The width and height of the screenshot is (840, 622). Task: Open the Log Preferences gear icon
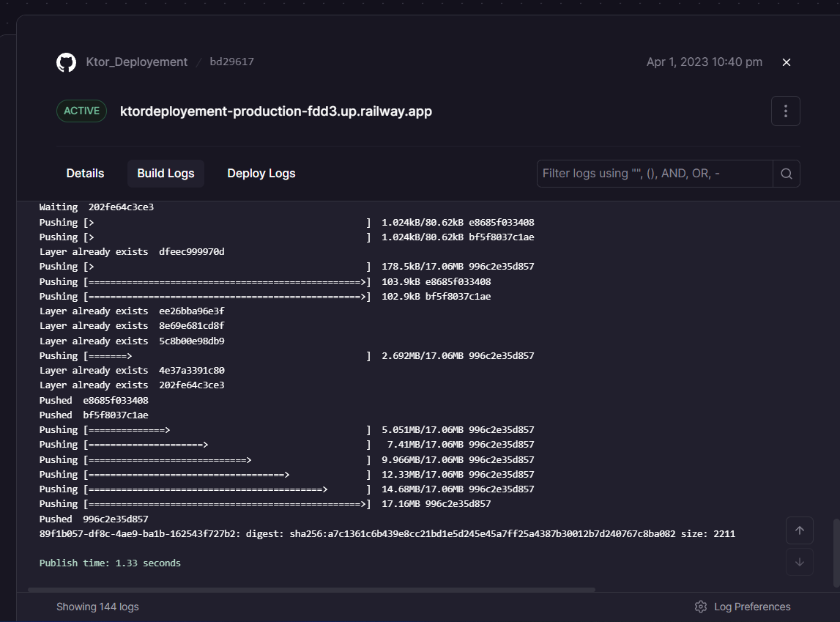(699, 607)
